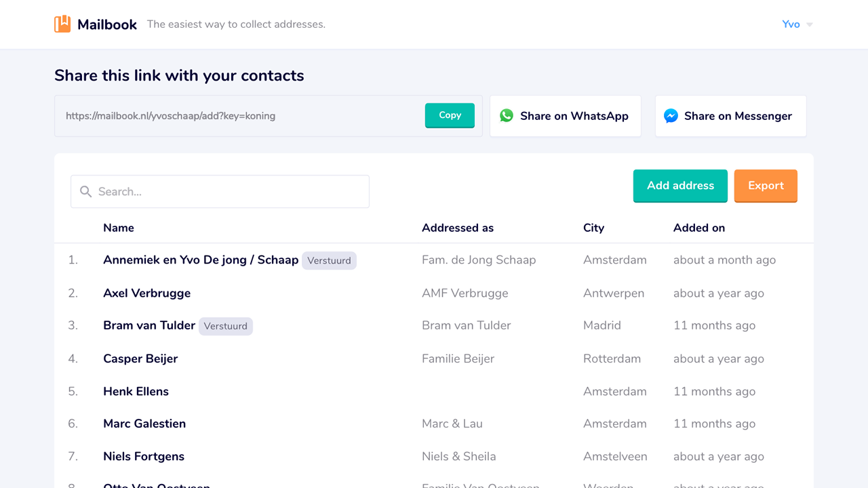Select the Name column header

[119, 228]
